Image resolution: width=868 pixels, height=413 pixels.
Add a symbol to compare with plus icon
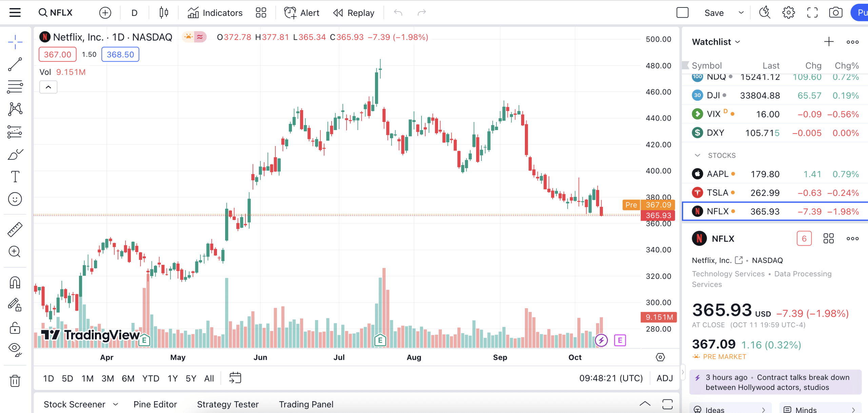105,13
